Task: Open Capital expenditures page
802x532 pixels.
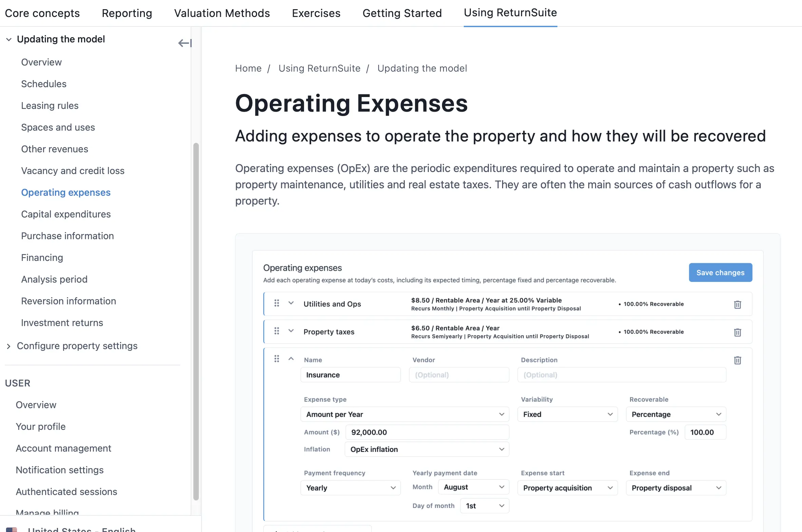Action: click(66, 214)
